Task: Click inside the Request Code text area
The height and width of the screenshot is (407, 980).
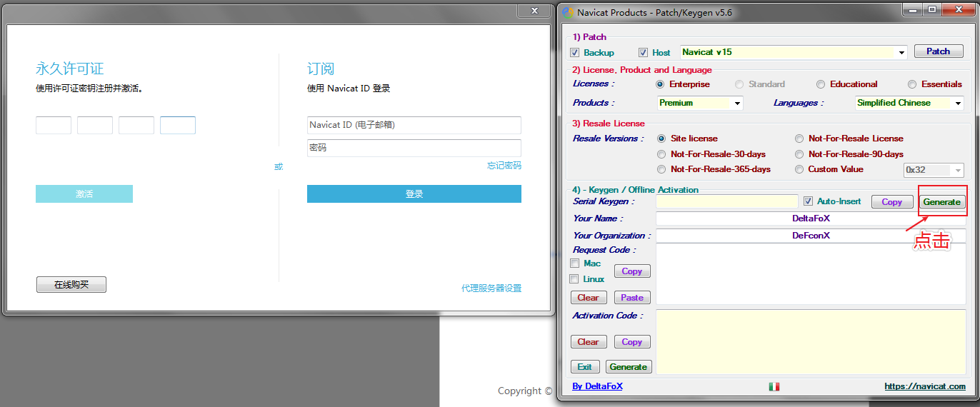Action: [x=811, y=274]
